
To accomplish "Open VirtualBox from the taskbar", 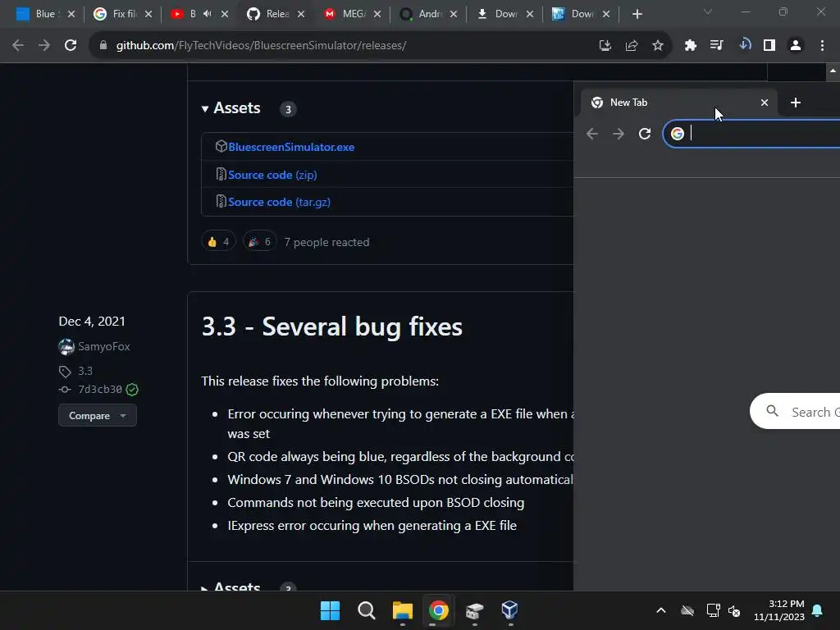I will tap(509, 610).
